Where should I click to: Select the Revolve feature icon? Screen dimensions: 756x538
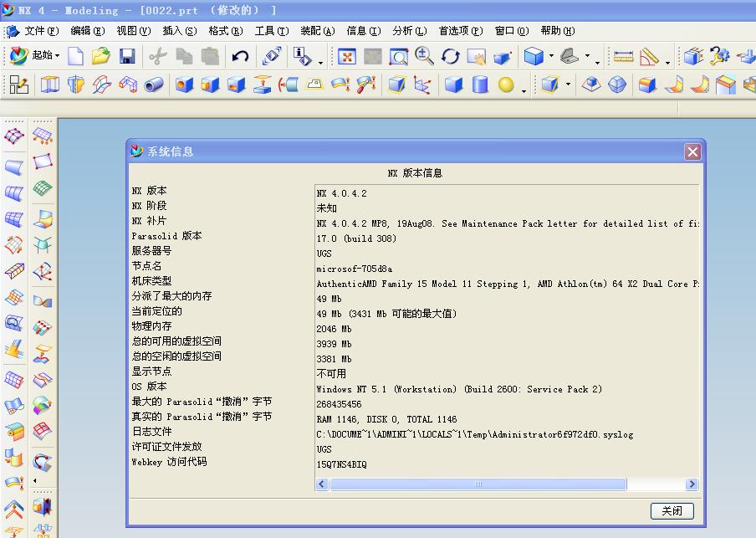click(76, 85)
